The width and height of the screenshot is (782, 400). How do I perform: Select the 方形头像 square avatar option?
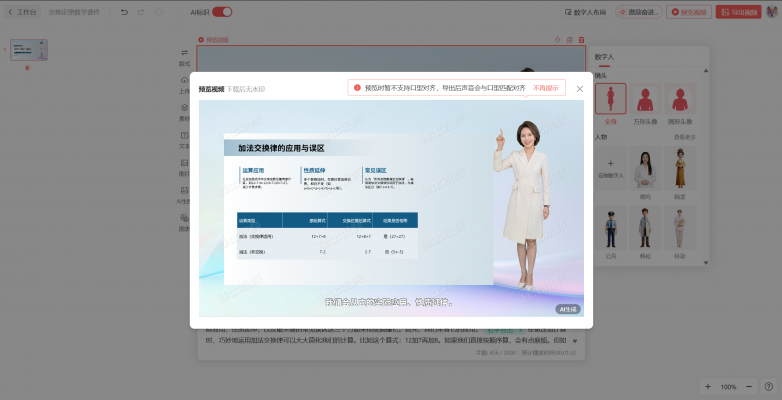click(x=646, y=99)
